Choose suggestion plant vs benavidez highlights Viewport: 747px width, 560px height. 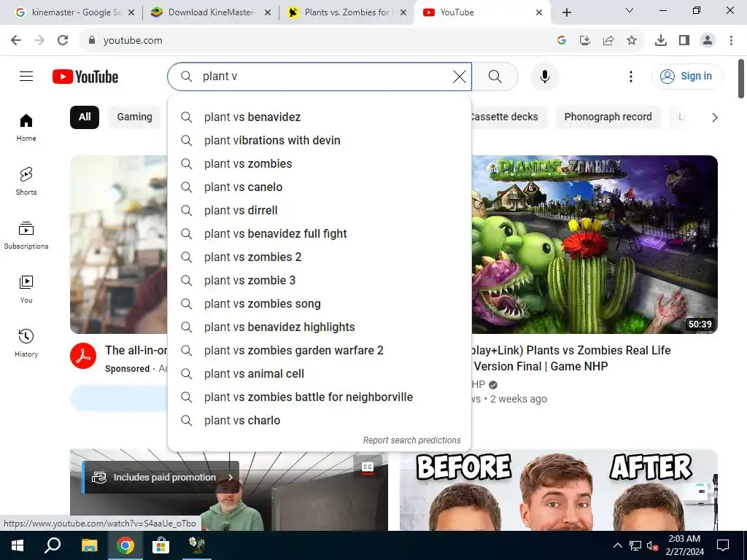(320, 327)
